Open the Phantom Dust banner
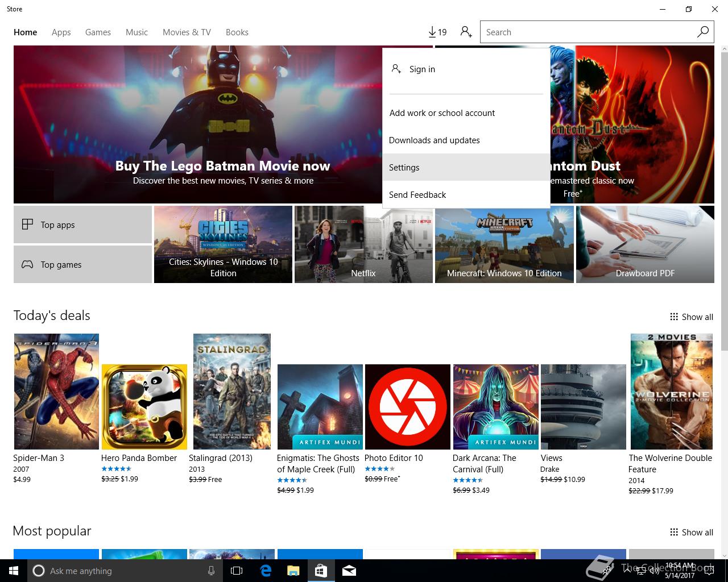Screen dimensions: 728x582 click(x=631, y=124)
